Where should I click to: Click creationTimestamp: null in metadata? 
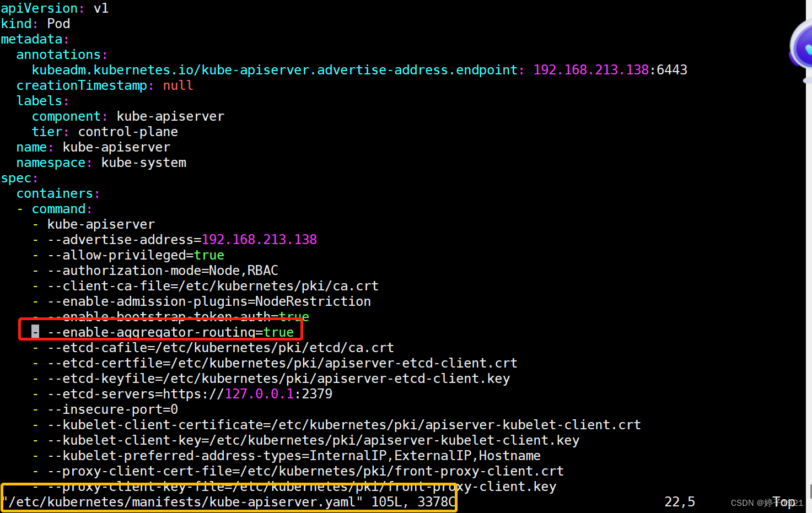tap(104, 85)
